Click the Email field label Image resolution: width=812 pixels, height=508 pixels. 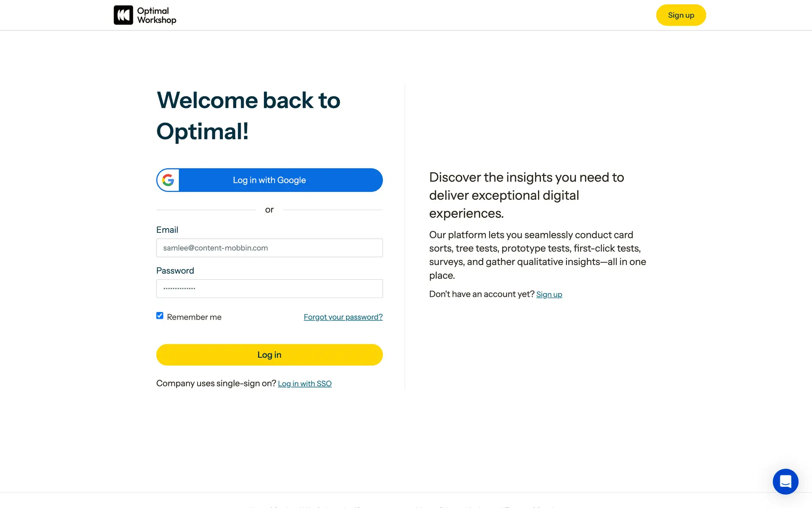click(x=167, y=230)
